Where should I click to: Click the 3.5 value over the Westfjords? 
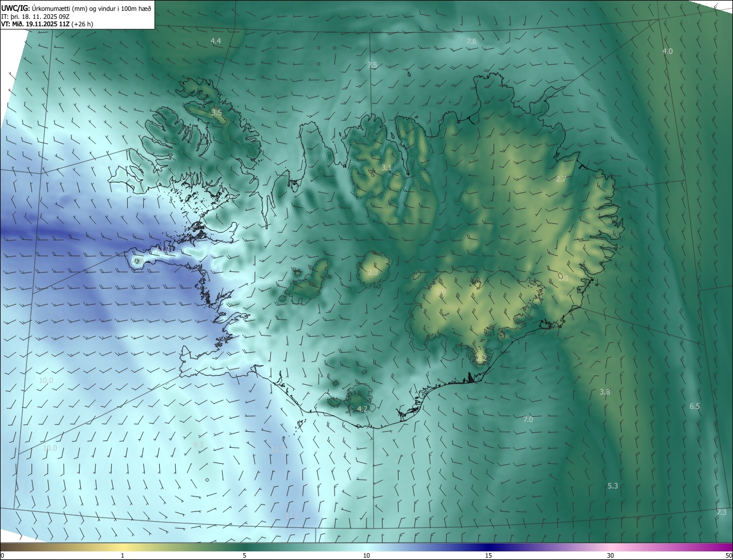pyautogui.click(x=216, y=112)
